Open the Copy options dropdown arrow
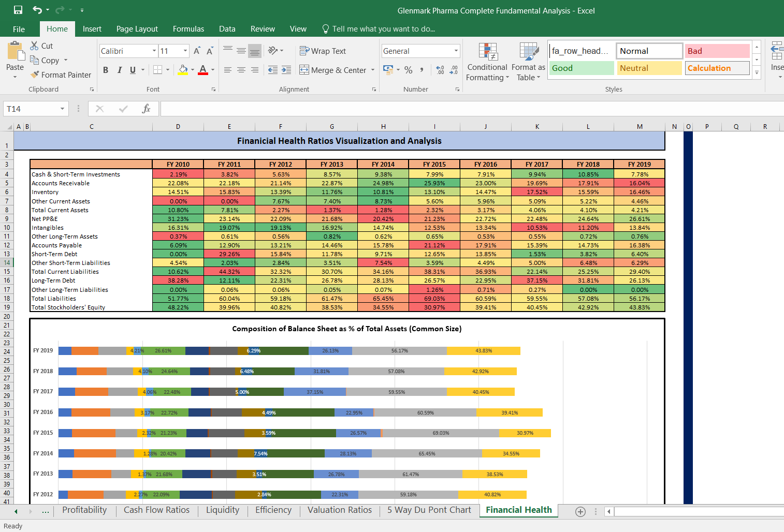The image size is (784, 532). [x=65, y=60]
